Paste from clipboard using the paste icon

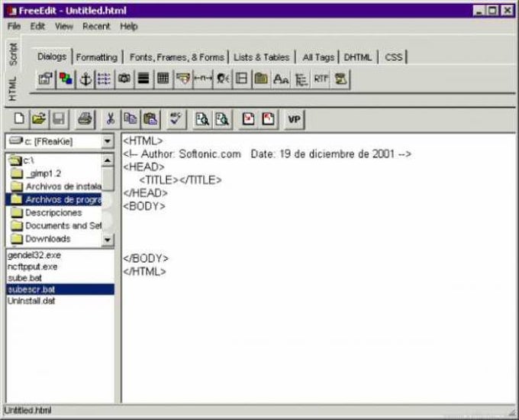point(150,118)
